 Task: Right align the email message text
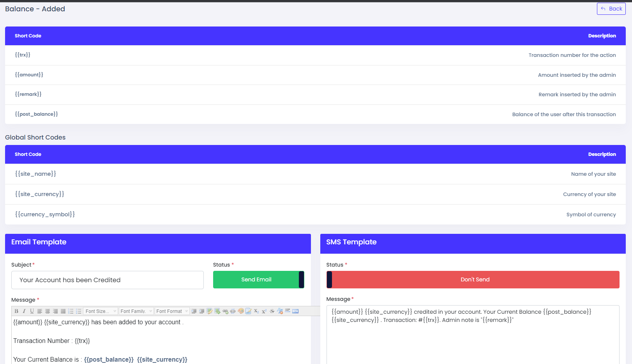click(x=55, y=311)
